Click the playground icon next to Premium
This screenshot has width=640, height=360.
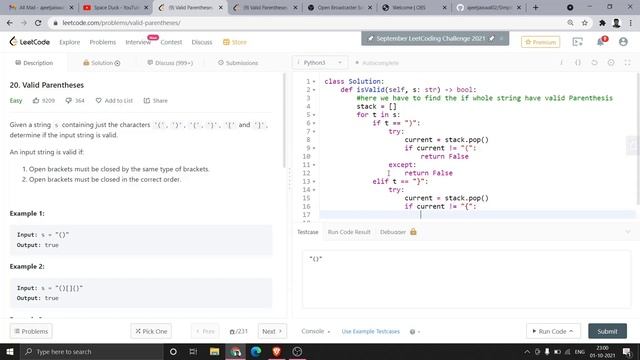tap(578, 42)
